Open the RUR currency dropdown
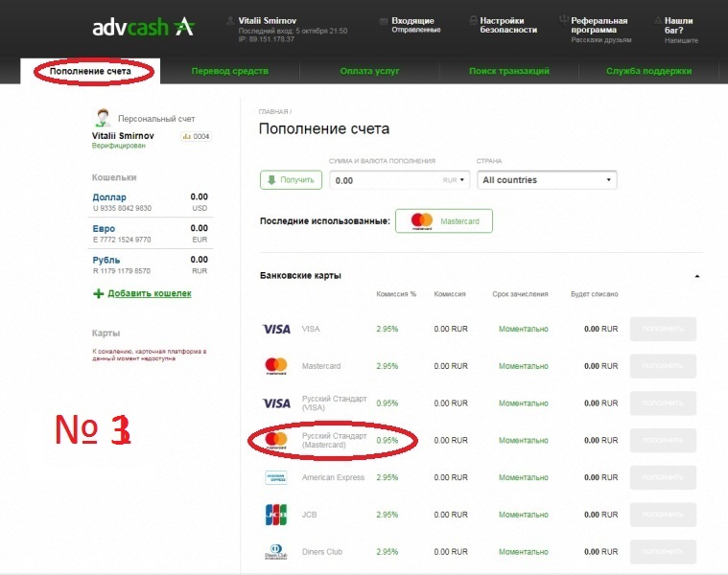728x575 pixels. point(453,180)
